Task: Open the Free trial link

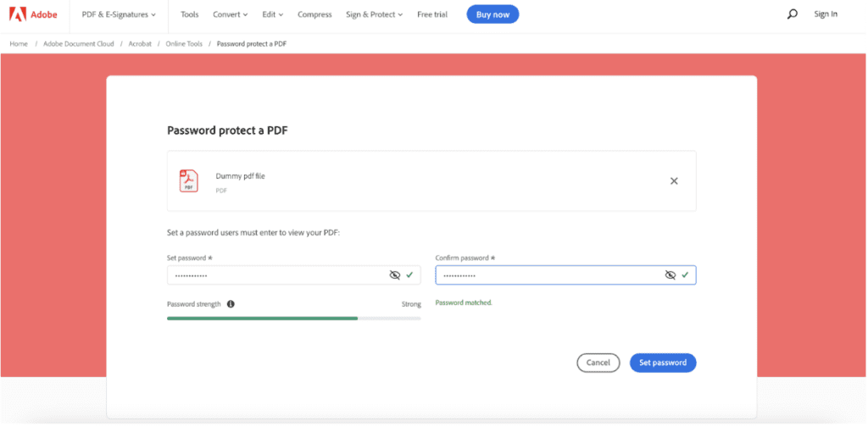Action: [432, 14]
